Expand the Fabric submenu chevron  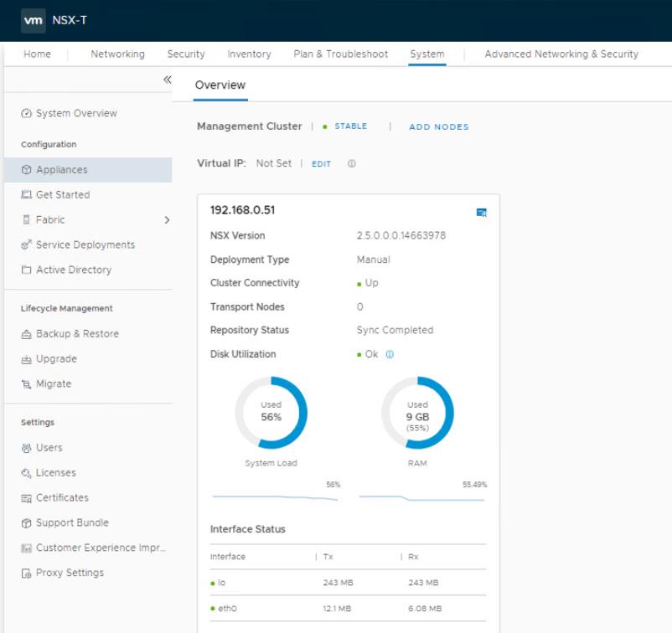167,220
